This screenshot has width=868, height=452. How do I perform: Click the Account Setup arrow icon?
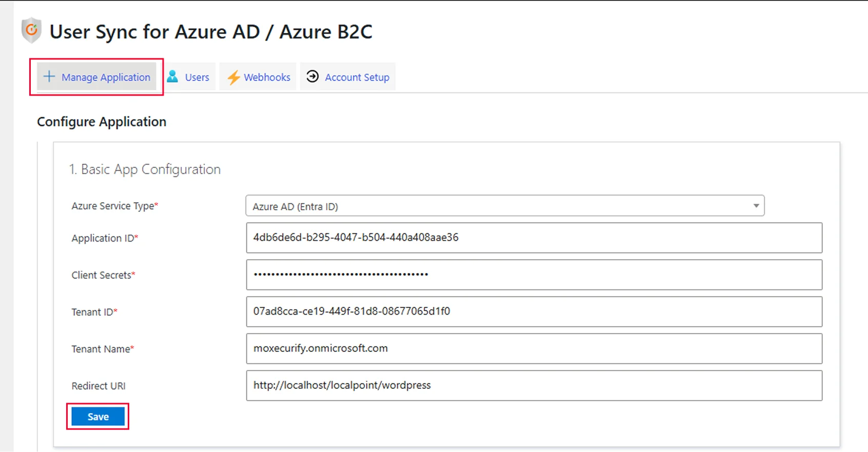click(312, 76)
